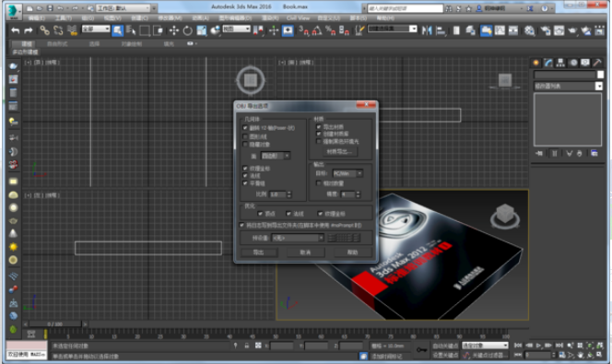The width and height of the screenshot is (612, 364).
Task: Activate the Select Object tool
Action: click(x=117, y=30)
